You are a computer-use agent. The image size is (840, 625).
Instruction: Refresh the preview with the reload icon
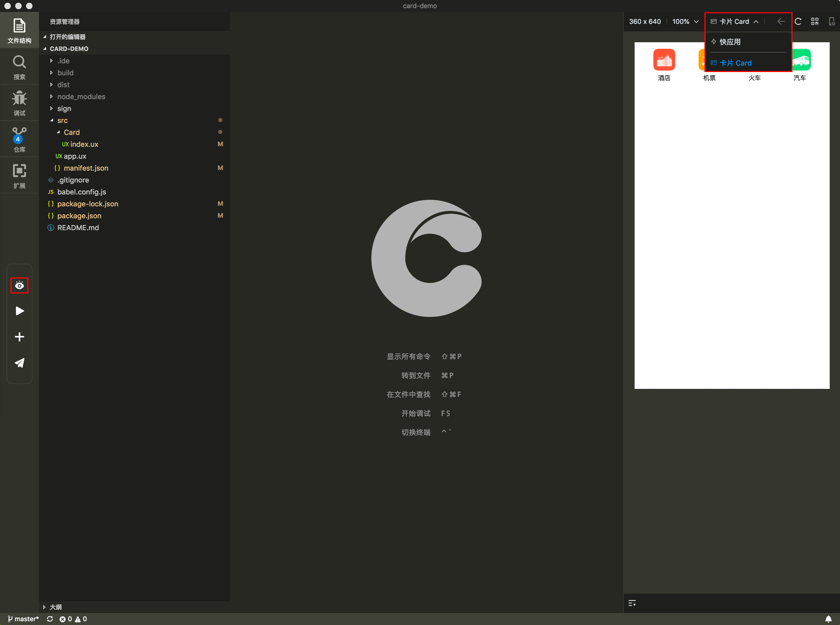tap(798, 22)
